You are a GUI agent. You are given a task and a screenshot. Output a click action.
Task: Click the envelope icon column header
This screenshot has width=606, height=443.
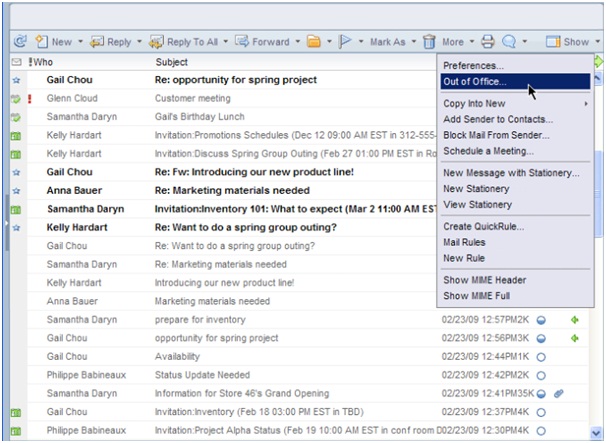16,62
